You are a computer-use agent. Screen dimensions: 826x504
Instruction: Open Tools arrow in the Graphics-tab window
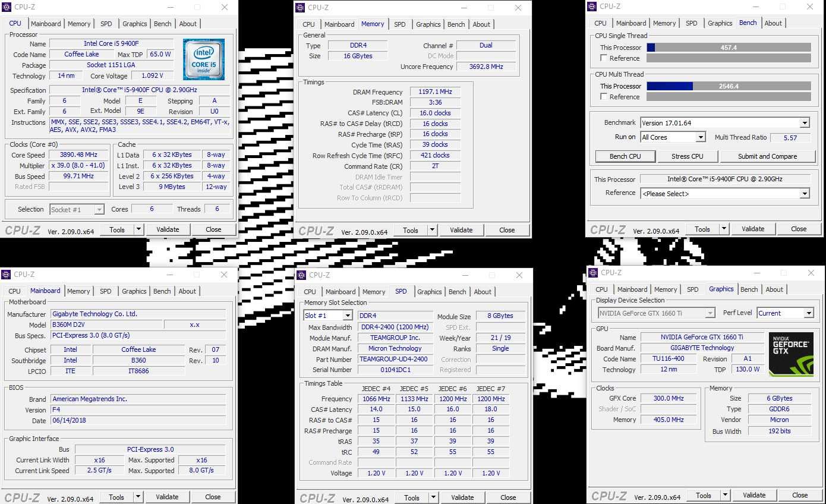coord(725,496)
